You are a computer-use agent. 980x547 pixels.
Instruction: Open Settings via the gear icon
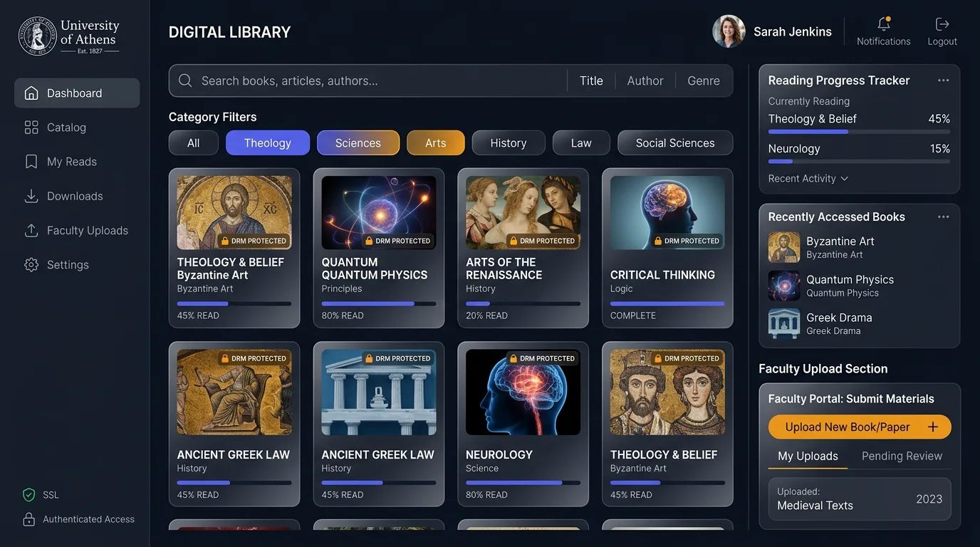tap(31, 264)
